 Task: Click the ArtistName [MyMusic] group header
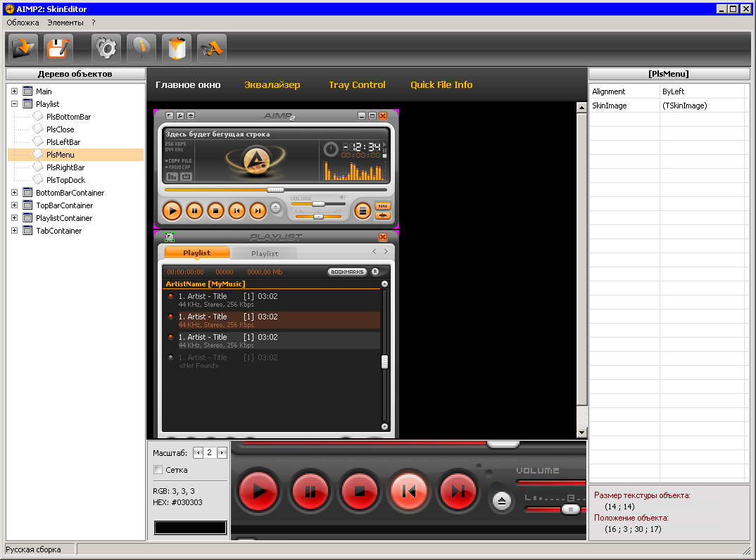[x=206, y=284]
